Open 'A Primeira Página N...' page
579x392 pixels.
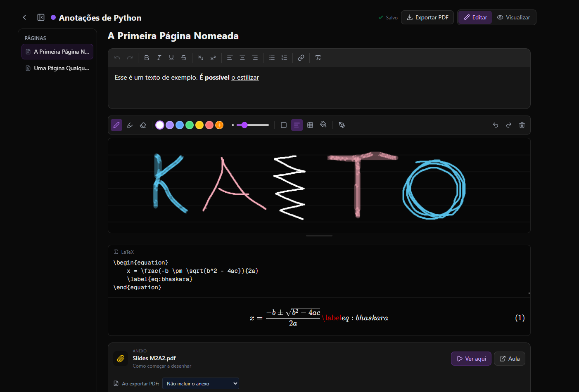click(x=57, y=52)
